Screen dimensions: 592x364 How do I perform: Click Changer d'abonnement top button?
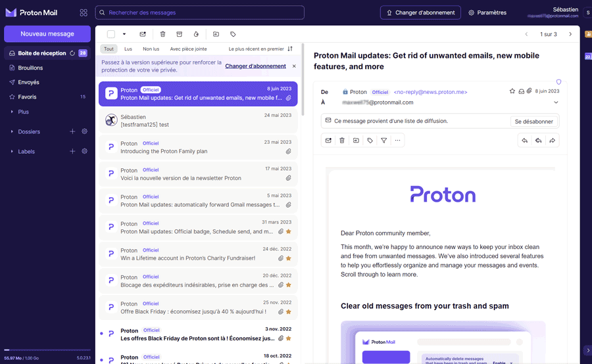420,12
